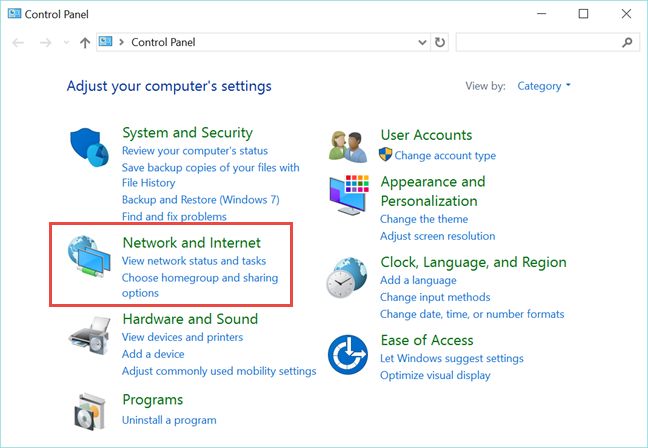
Task: Open View network status and tasks
Action: click(194, 261)
